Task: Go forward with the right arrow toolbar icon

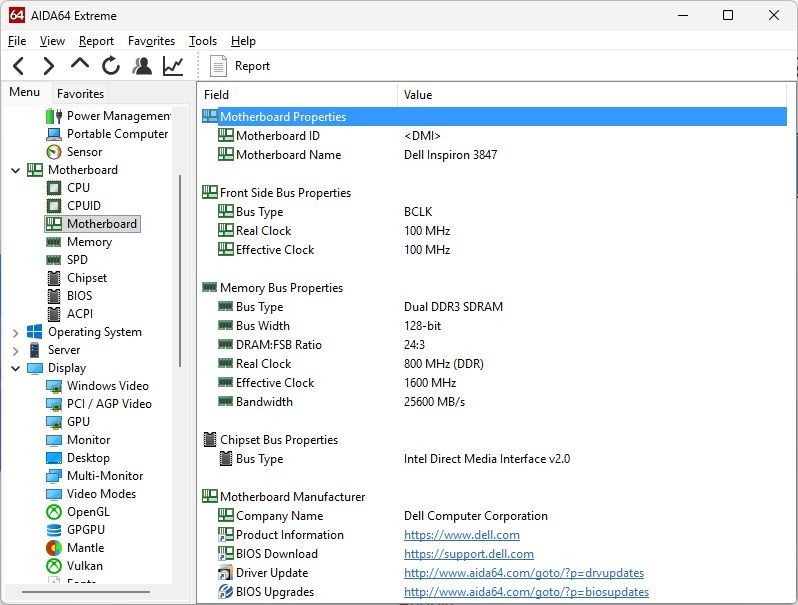Action: 48,66
